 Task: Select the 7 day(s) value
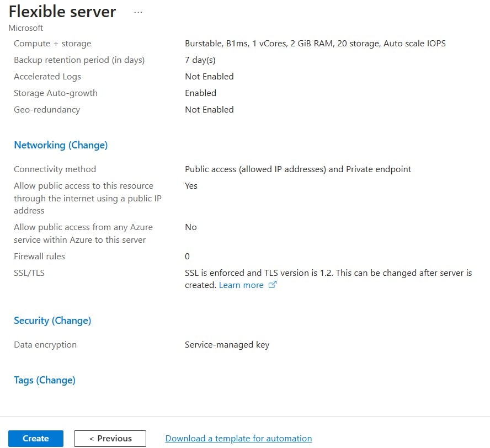coord(200,60)
